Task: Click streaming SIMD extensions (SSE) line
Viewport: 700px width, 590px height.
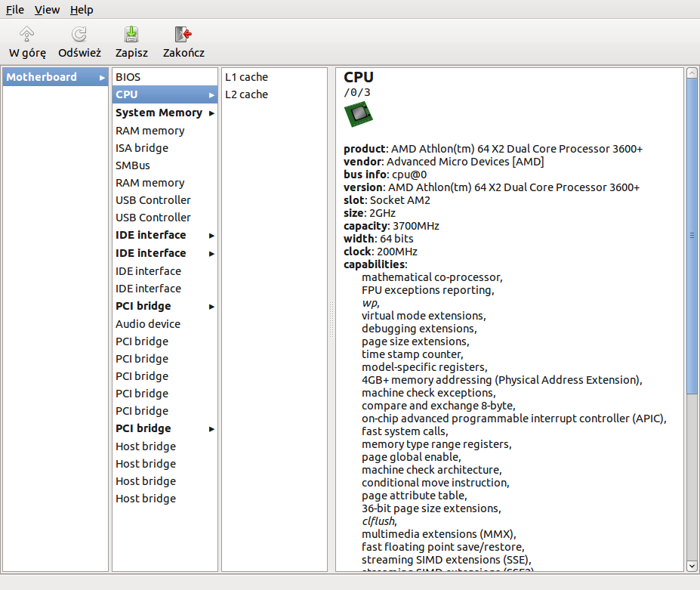Action: [x=446, y=560]
